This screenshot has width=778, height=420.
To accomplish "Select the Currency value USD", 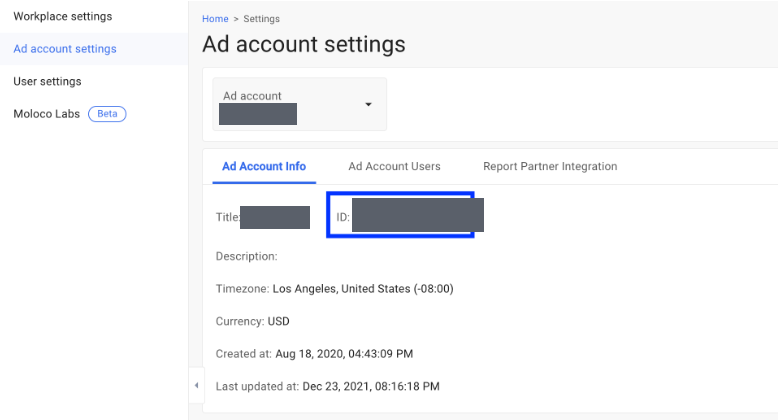I will (278, 321).
